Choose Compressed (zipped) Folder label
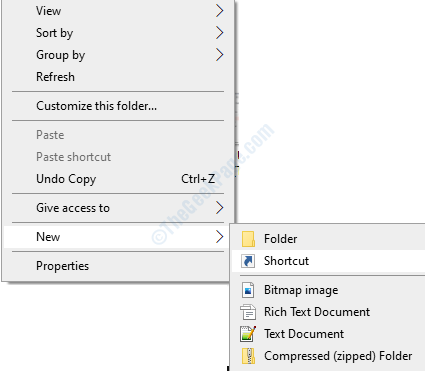Image resolution: width=425 pixels, height=371 pixels. (x=338, y=356)
